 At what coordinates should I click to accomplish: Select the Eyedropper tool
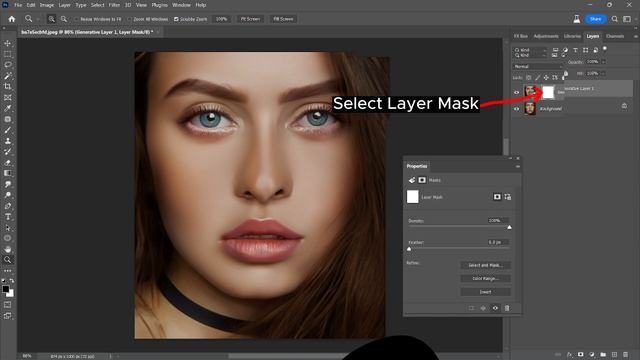7,109
